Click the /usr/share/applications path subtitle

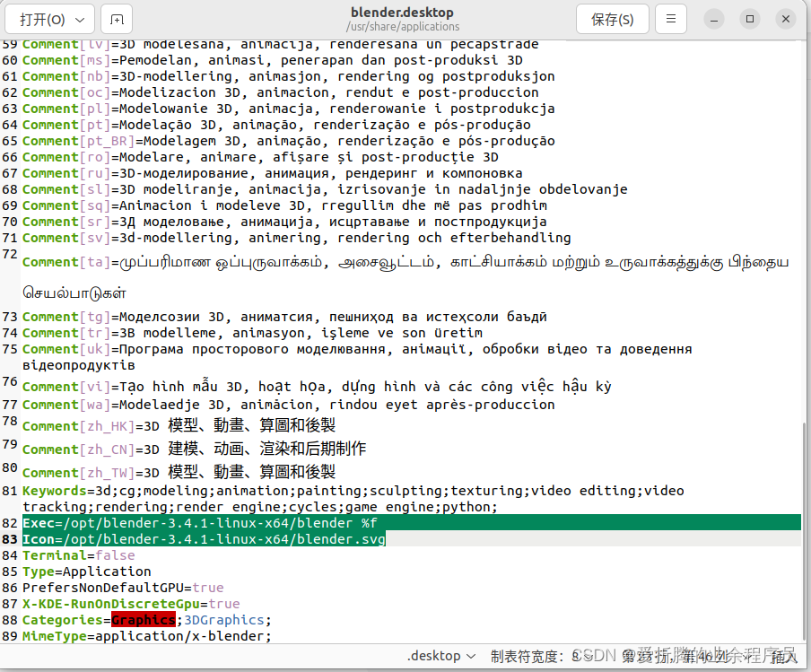pyautogui.click(x=403, y=26)
